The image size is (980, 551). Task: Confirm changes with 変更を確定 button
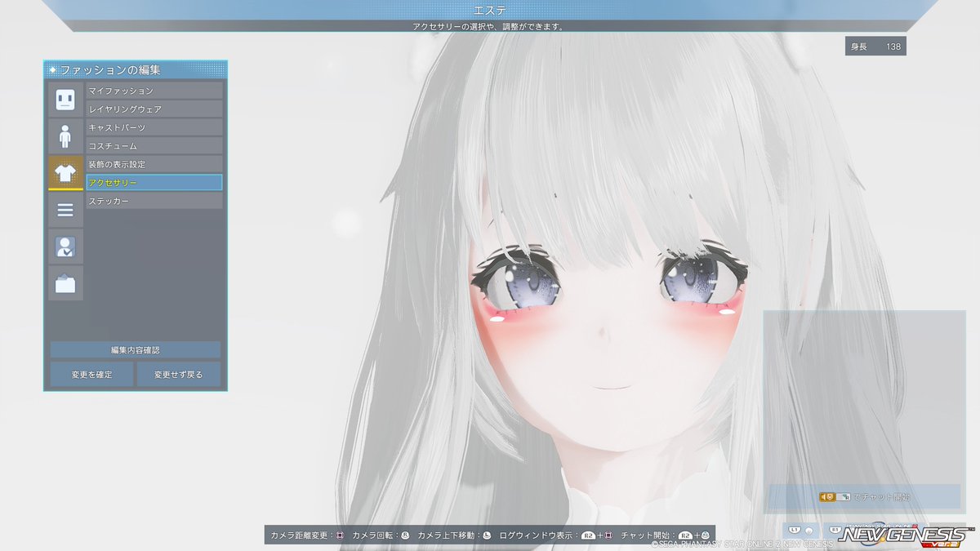click(x=91, y=375)
